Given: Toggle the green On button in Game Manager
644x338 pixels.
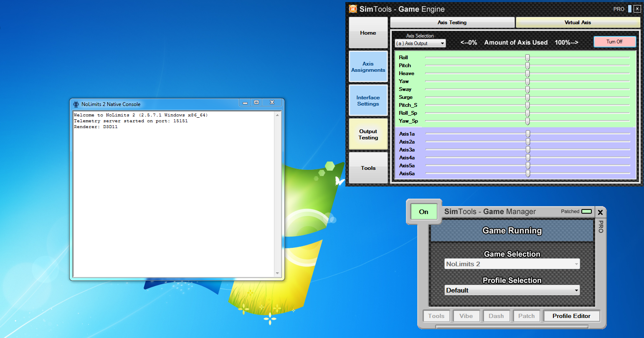Looking at the screenshot, I should (423, 212).
